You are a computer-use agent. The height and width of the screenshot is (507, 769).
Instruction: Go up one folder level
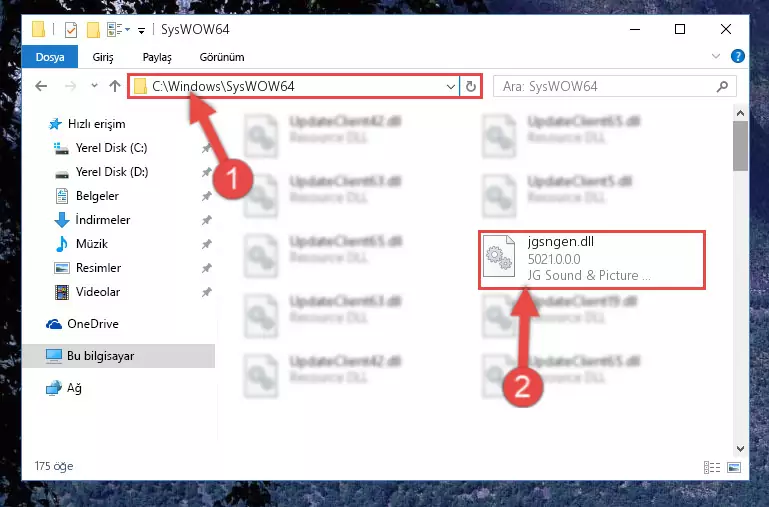point(115,86)
